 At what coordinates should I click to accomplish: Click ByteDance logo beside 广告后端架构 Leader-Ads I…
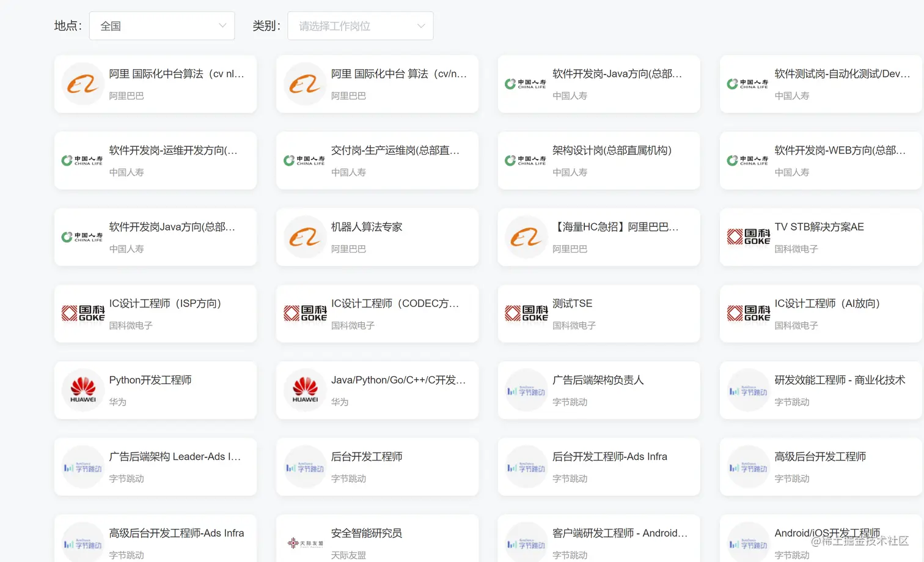click(83, 467)
